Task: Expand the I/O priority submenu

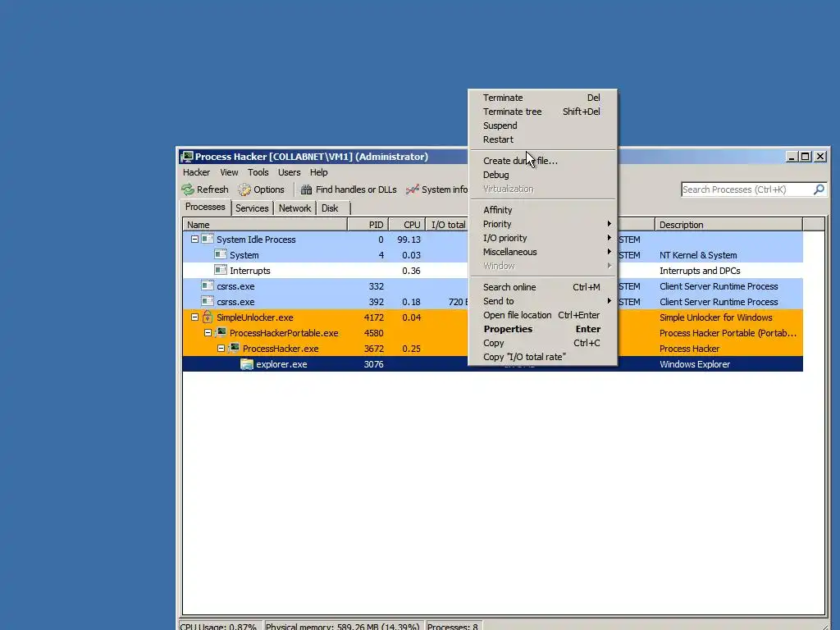Action: click(x=543, y=238)
